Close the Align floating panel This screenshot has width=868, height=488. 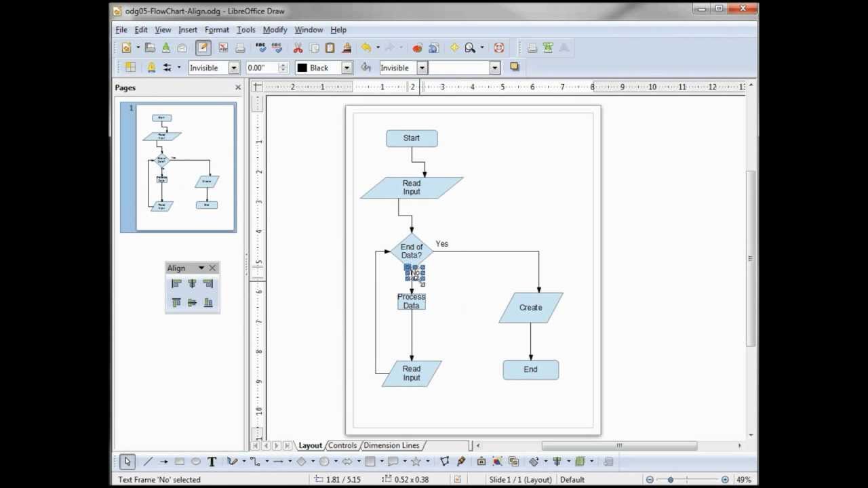pyautogui.click(x=212, y=268)
